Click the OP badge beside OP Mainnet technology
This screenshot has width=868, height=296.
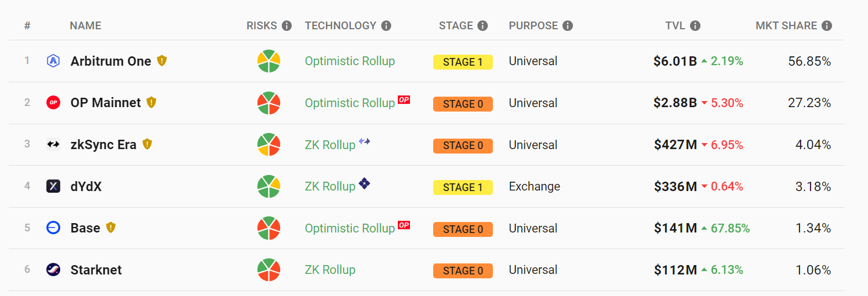[x=404, y=100]
